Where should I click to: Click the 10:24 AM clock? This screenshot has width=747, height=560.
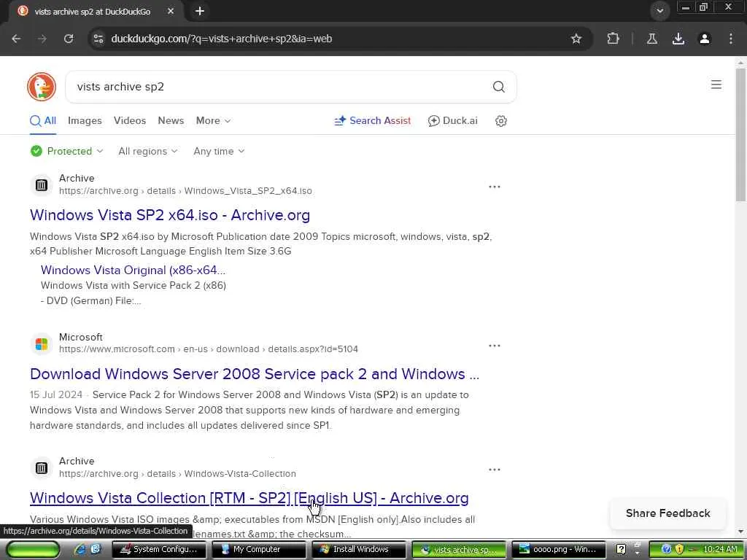[x=720, y=550]
